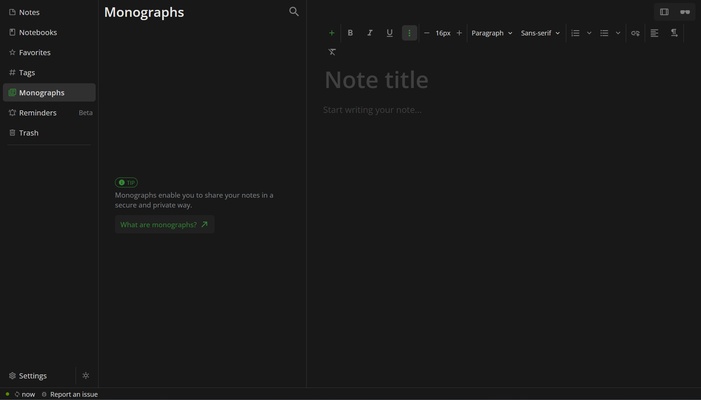This screenshot has height=400, width=701.
Task: Open the 'What are monographs?' link
Action: pos(165,224)
